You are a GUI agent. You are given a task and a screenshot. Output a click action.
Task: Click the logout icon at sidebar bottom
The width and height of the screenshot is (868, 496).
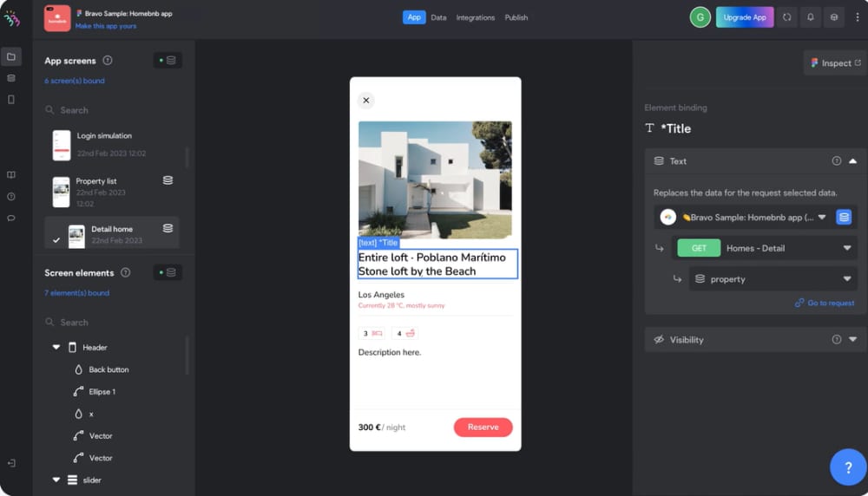(11, 463)
